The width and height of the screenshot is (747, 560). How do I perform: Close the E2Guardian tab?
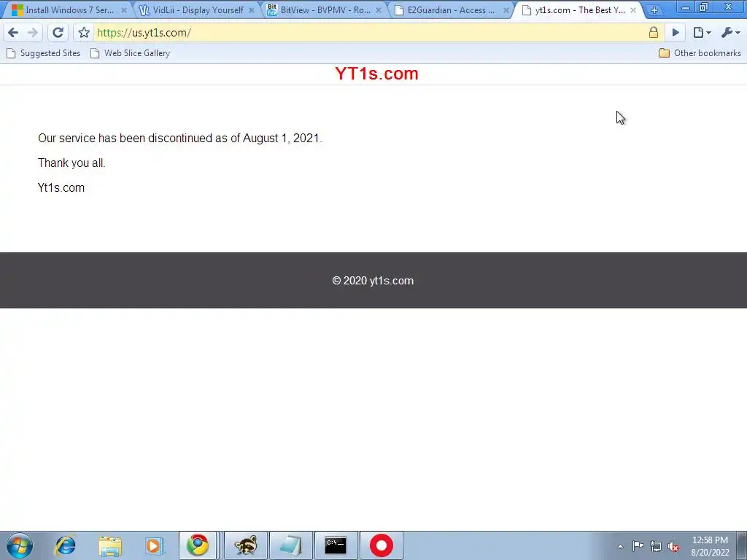point(506,10)
